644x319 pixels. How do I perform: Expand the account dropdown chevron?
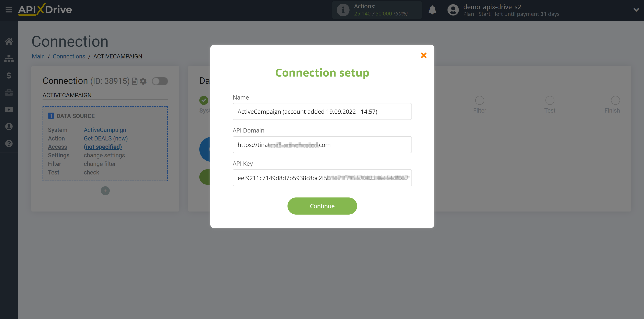click(636, 10)
